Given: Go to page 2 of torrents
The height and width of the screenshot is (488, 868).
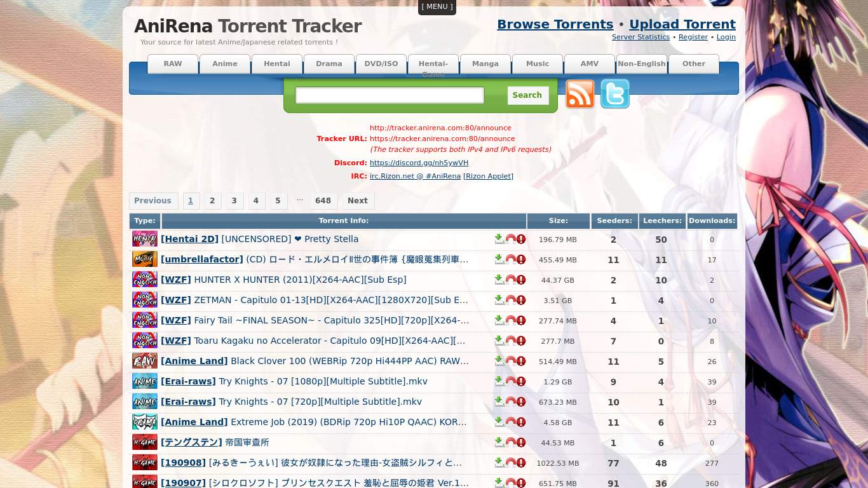Looking at the screenshot, I should (212, 201).
